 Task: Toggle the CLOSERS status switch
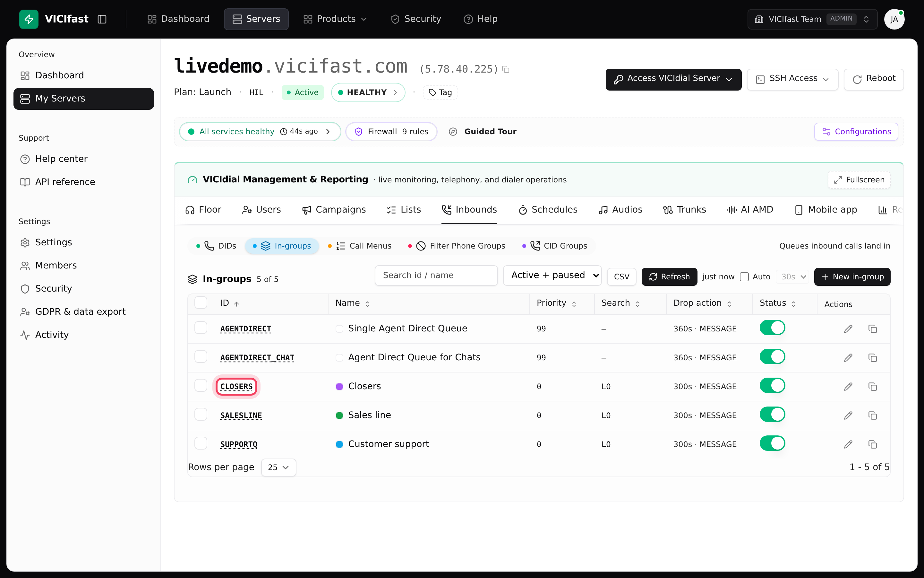[x=772, y=385]
